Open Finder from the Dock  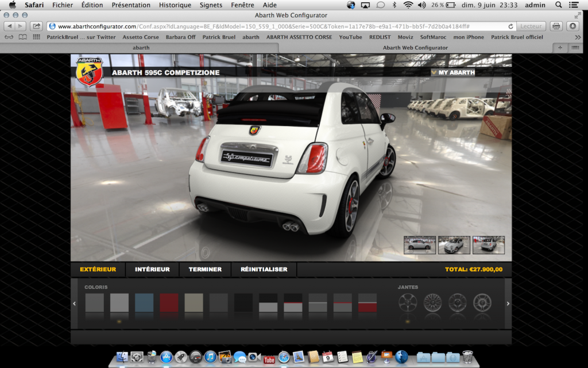pos(122,356)
